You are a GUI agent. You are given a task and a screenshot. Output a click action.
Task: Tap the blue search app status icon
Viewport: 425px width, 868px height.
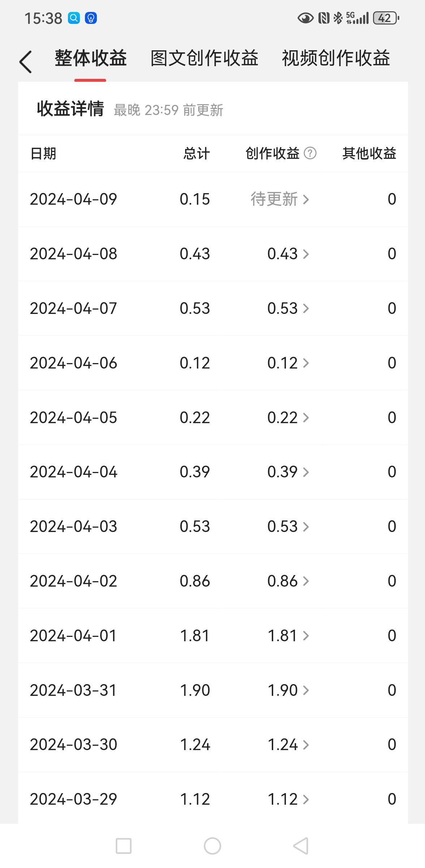[74, 18]
